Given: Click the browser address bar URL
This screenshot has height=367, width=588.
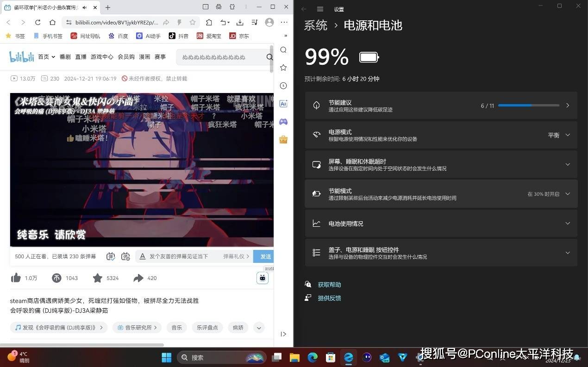Looking at the screenshot, I should 117,22.
